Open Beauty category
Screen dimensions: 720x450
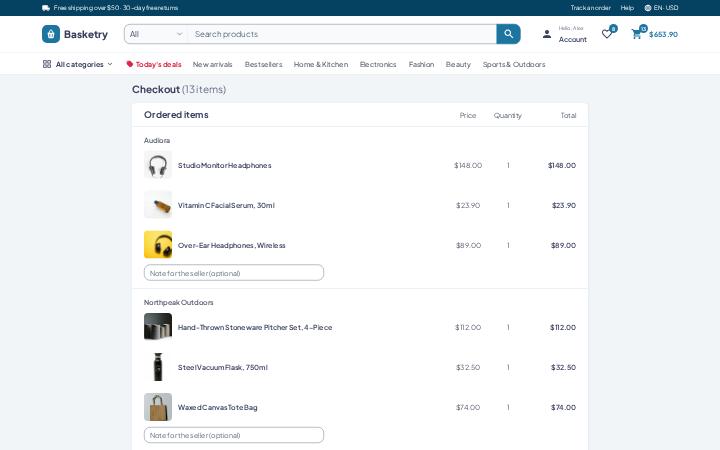(x=458, y=64)
